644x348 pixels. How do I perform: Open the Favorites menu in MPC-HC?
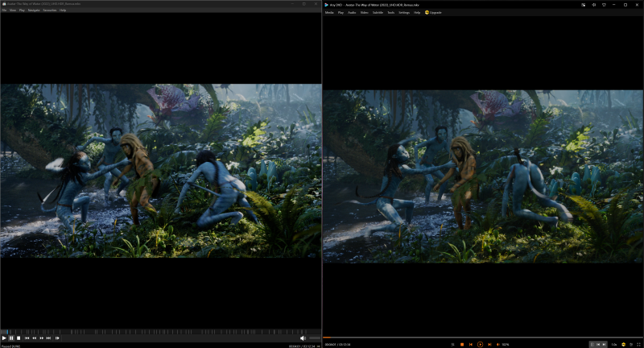(x=49, y=10)
